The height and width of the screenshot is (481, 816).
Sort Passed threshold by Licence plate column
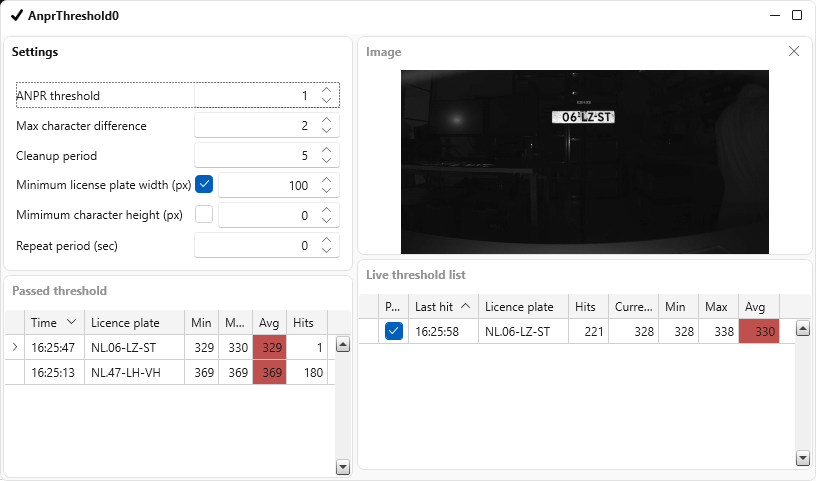click(x=134, y=323)
